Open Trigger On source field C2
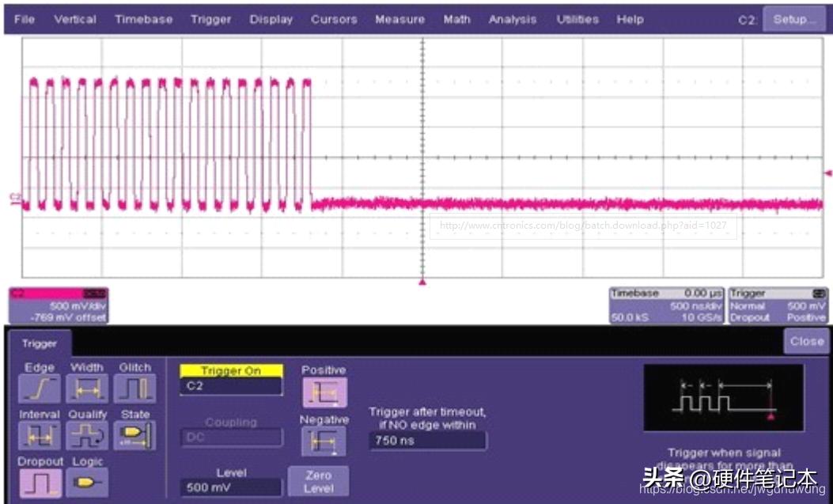 [x=231, y=386]
